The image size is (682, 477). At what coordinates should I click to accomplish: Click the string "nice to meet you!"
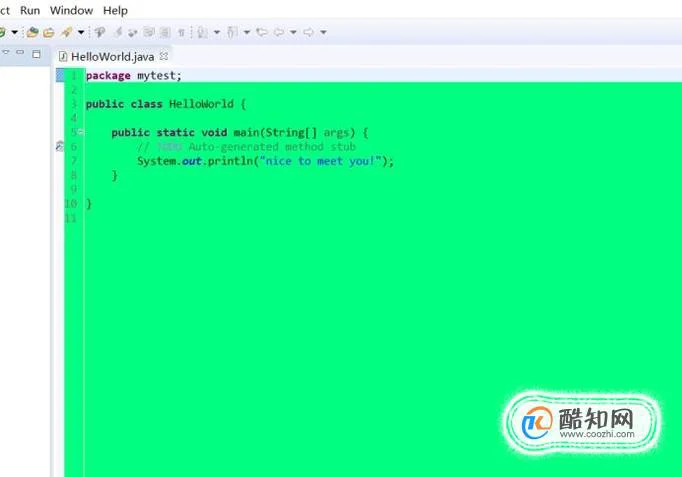point(320,161)
